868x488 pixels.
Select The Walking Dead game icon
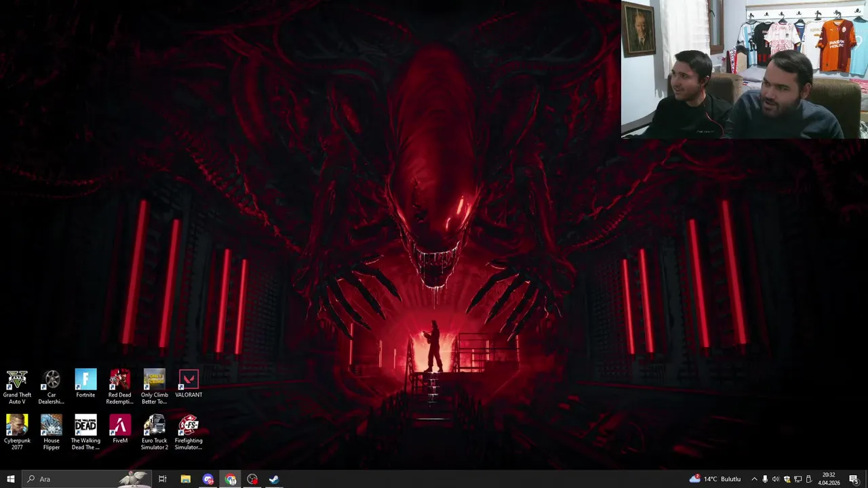click(85, 432)
